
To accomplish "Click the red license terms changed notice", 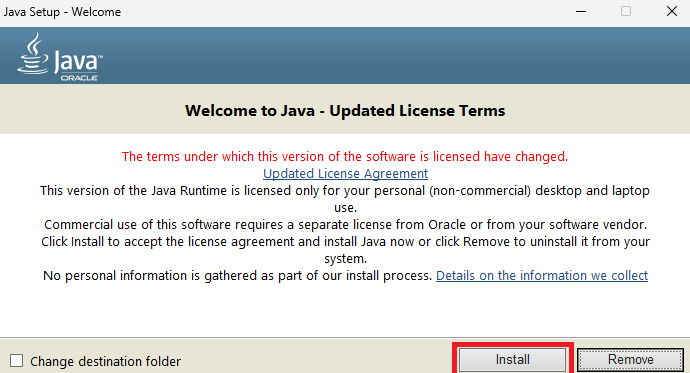I will (345, 157).
